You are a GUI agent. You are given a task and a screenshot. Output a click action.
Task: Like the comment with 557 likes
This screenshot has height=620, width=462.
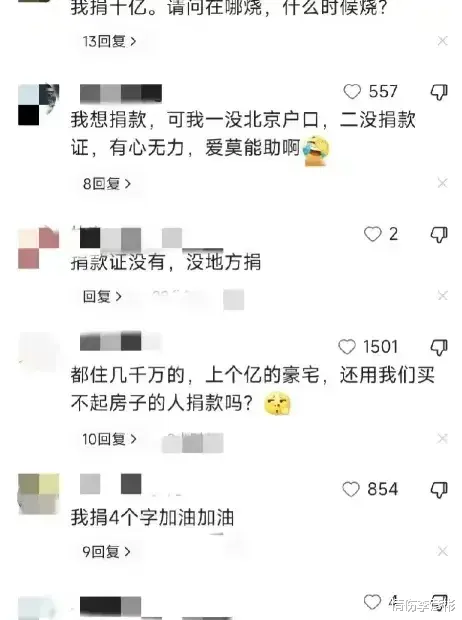[352, 92]
